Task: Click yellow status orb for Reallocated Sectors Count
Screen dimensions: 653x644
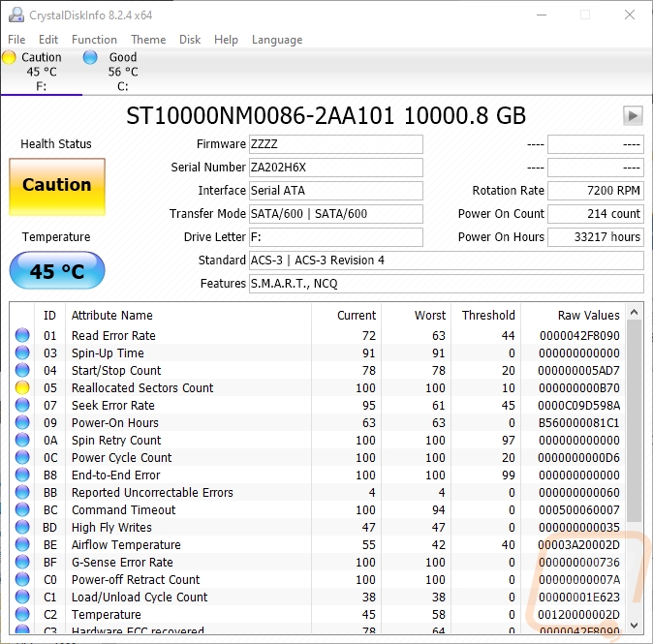Action: 22,388
